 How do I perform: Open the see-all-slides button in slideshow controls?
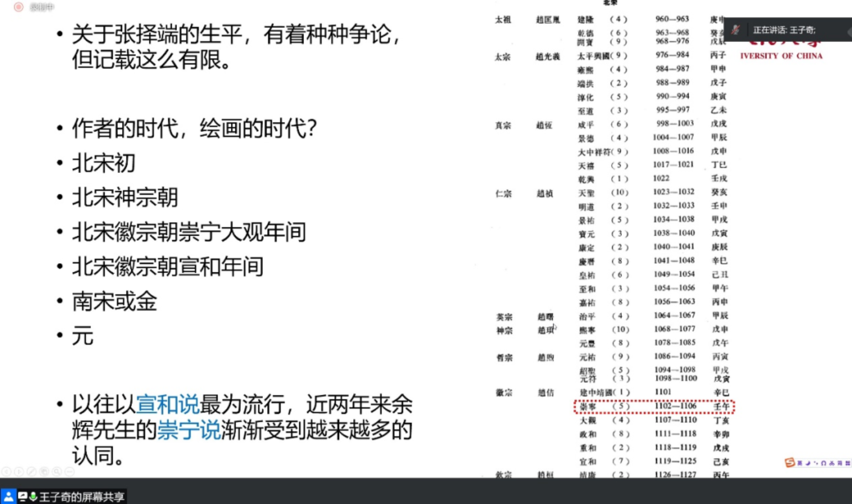point(44,471)
